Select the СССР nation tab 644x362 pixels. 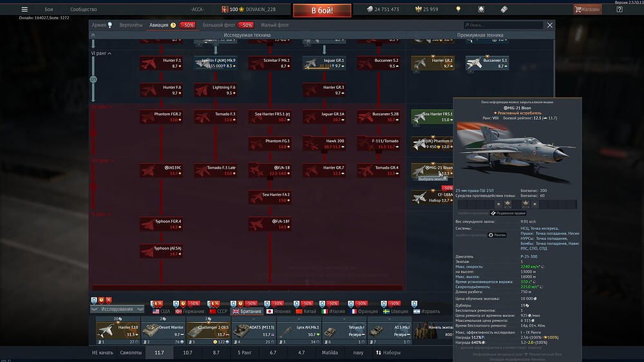[218, 311]
